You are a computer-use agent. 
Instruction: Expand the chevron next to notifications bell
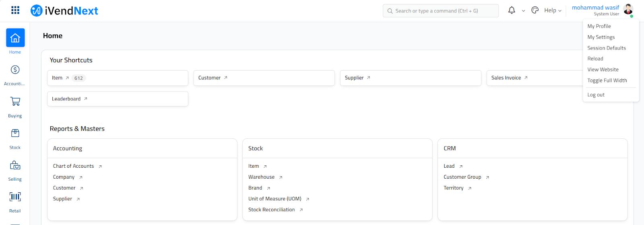[x=523, y=11]
